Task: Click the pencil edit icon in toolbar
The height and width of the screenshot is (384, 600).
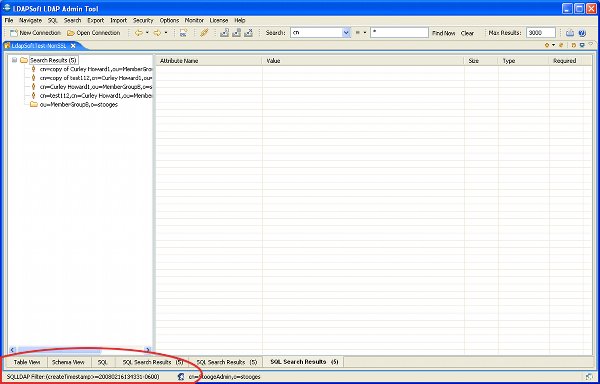Action: (204, 33)
